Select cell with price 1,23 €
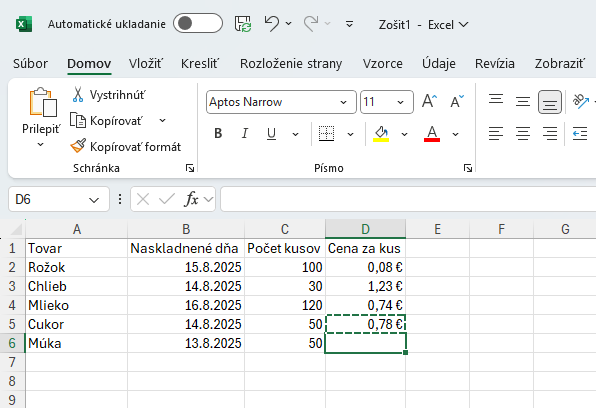Viewport: 596px width, 408px height. 365,286
